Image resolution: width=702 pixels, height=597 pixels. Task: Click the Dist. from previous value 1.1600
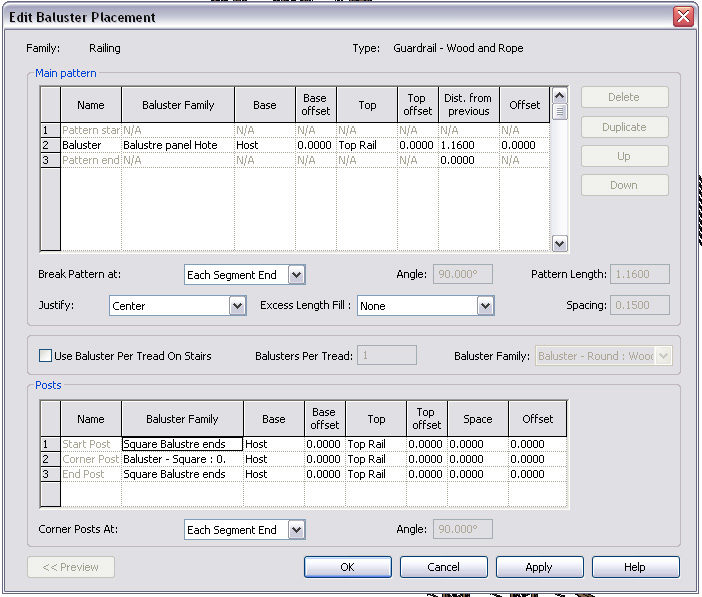(x=458, y=145)
